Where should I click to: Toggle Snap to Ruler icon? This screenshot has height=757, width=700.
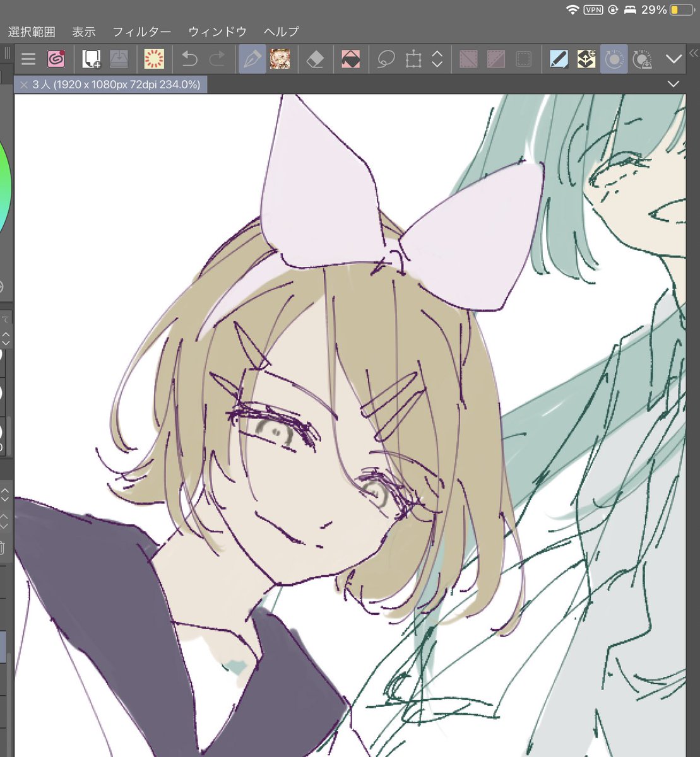(468, 59)
